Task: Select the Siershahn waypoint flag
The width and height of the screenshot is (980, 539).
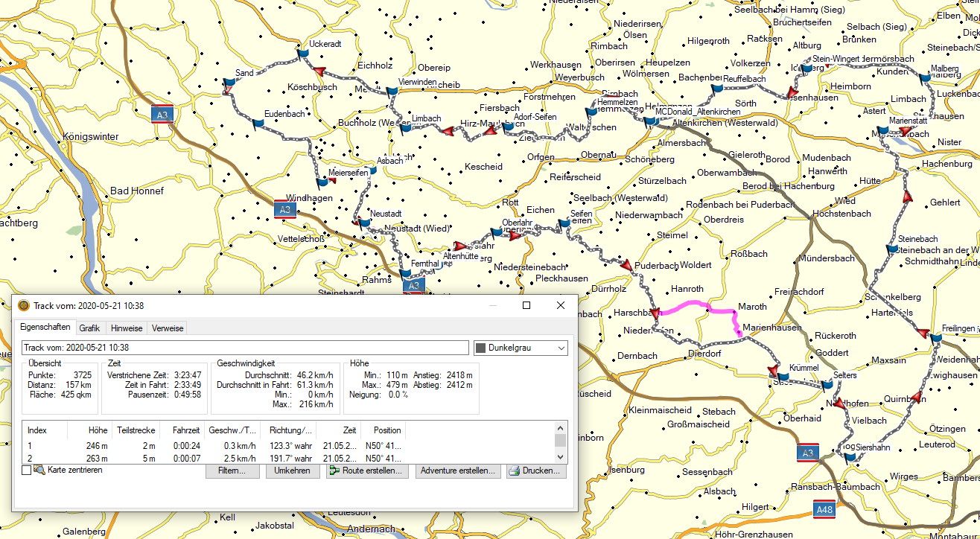Action: 850,457
